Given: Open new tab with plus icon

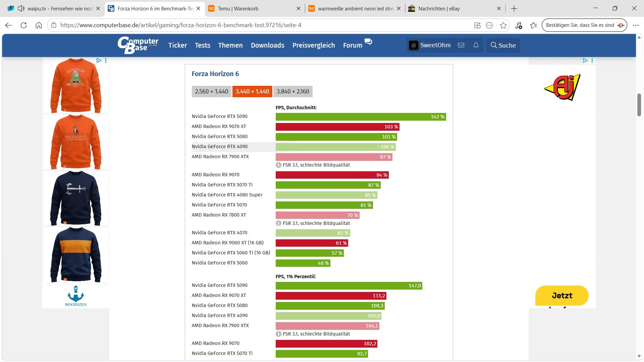Looking at the screenshot, I should 514,9.
